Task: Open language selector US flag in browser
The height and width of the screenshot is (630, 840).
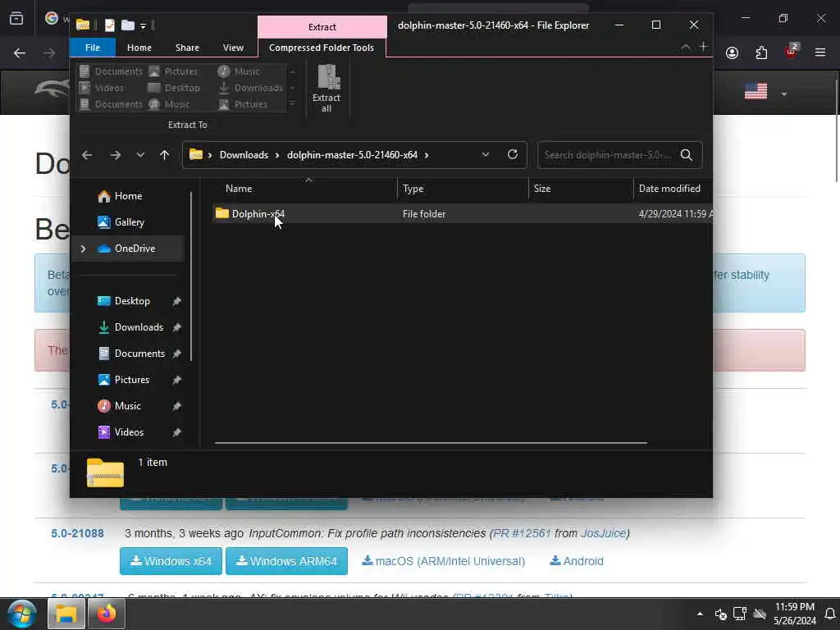Action: pyautogui.click(x=756, y=92)
